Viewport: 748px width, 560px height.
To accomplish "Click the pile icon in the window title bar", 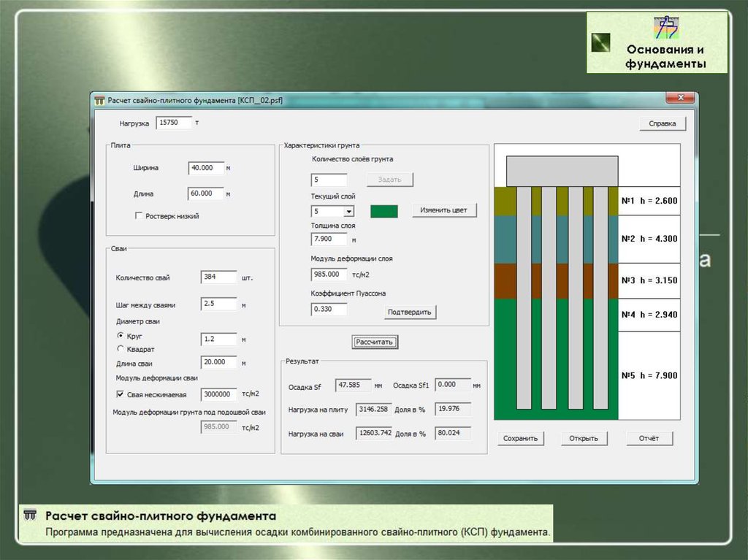I will click(100, 101).
